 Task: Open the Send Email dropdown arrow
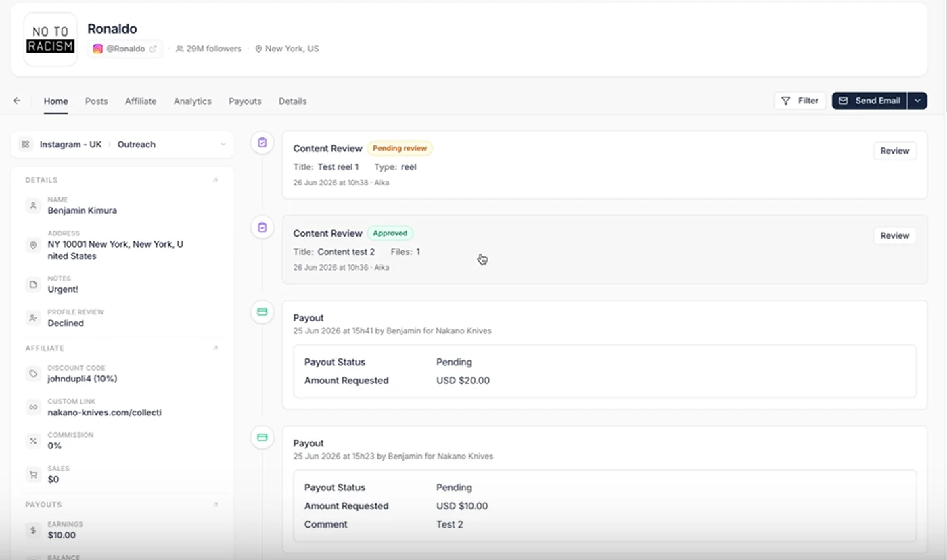(917, 101)
